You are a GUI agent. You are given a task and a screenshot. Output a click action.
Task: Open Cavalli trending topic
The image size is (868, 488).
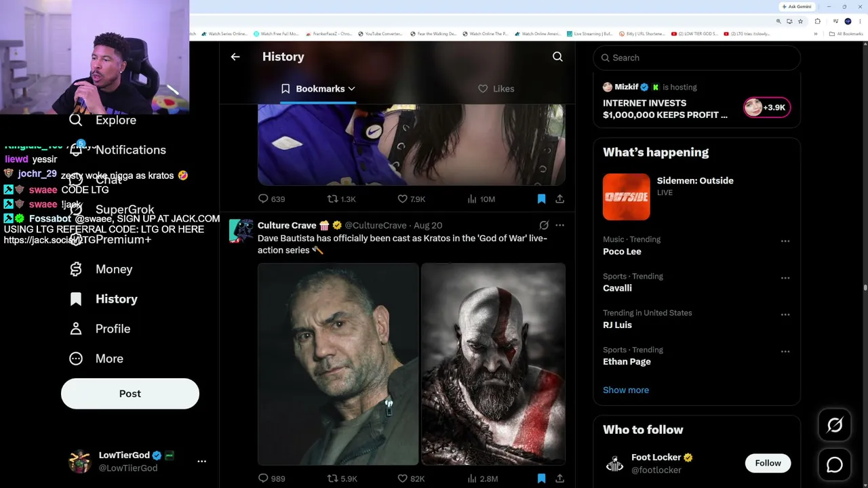[x=617, y=288]
